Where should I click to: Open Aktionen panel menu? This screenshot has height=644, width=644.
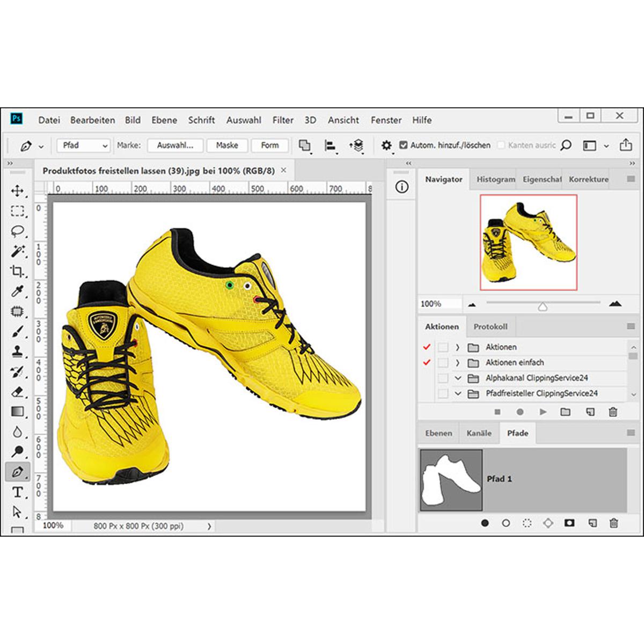(631, 326)
